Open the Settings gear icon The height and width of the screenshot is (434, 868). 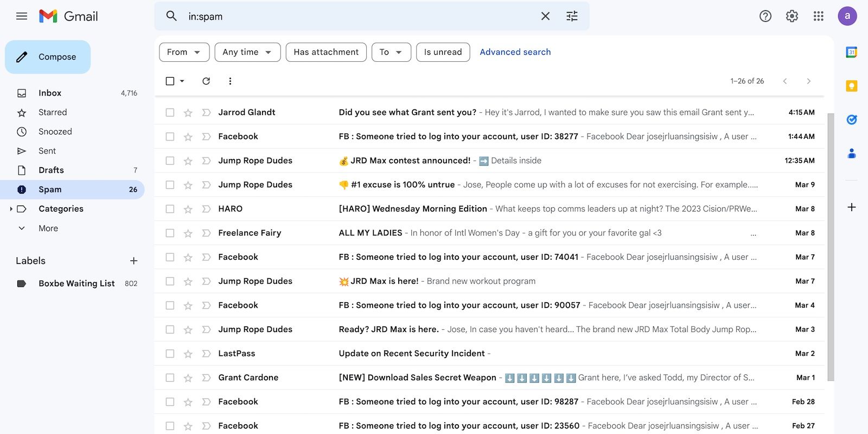[x=792, y=16]
